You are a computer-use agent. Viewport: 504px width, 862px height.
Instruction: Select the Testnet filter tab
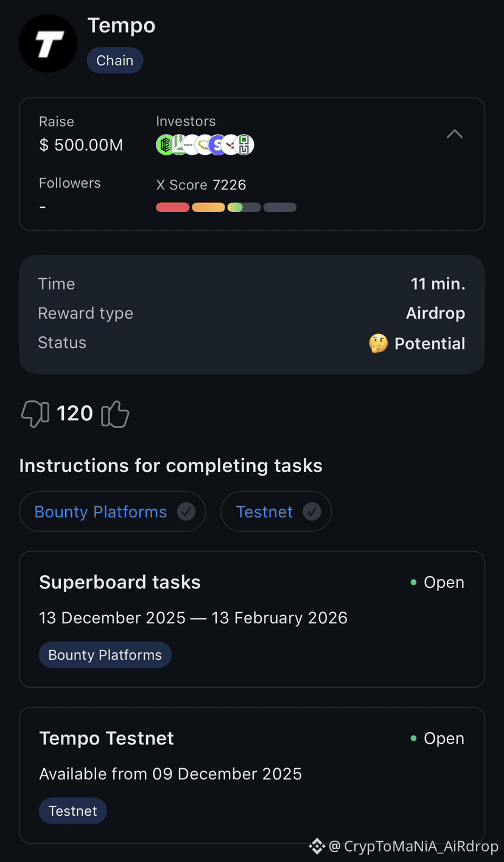(x=276, y=512)
